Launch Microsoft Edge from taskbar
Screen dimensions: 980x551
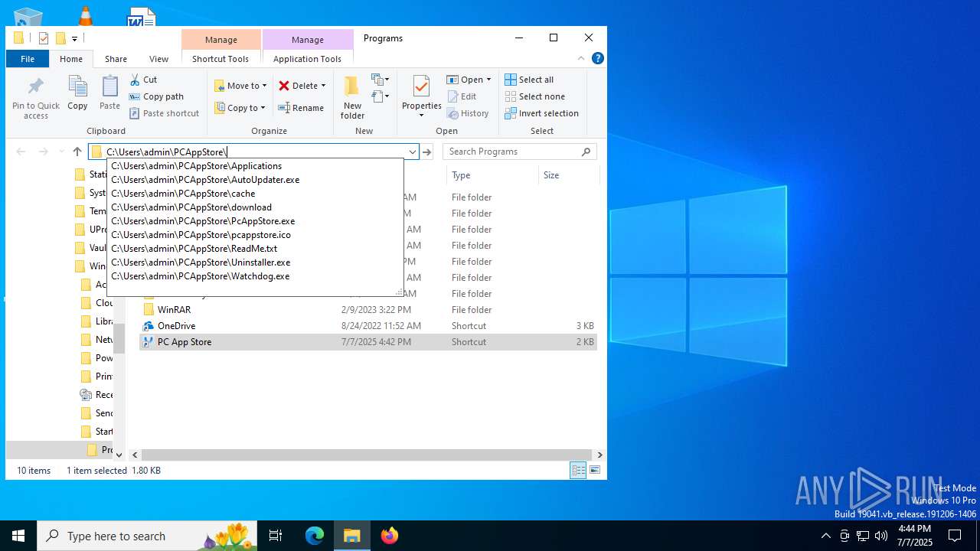tap(315, 536)
